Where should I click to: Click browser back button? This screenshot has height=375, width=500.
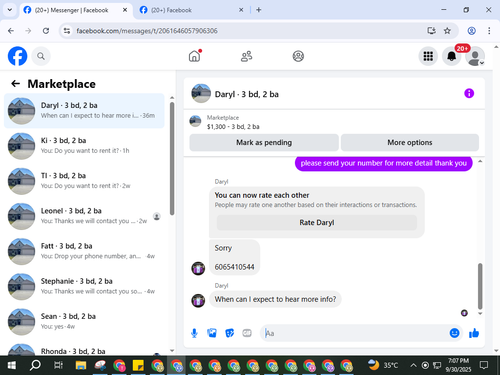[x=11, y=31]
